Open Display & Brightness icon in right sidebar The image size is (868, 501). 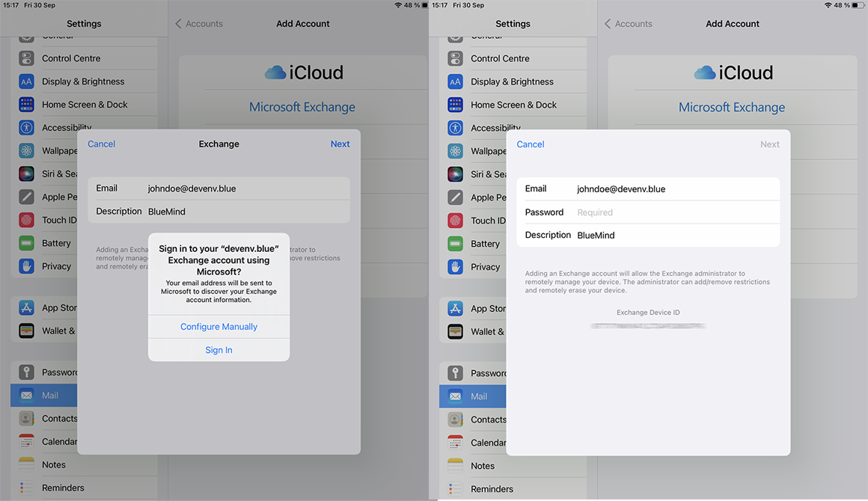point(455,82)
